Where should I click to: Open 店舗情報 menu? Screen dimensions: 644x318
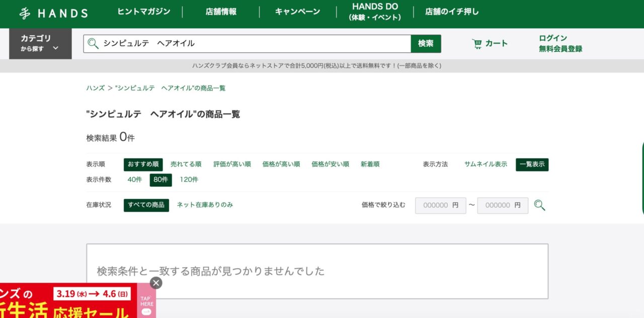(x=221, y=12)
